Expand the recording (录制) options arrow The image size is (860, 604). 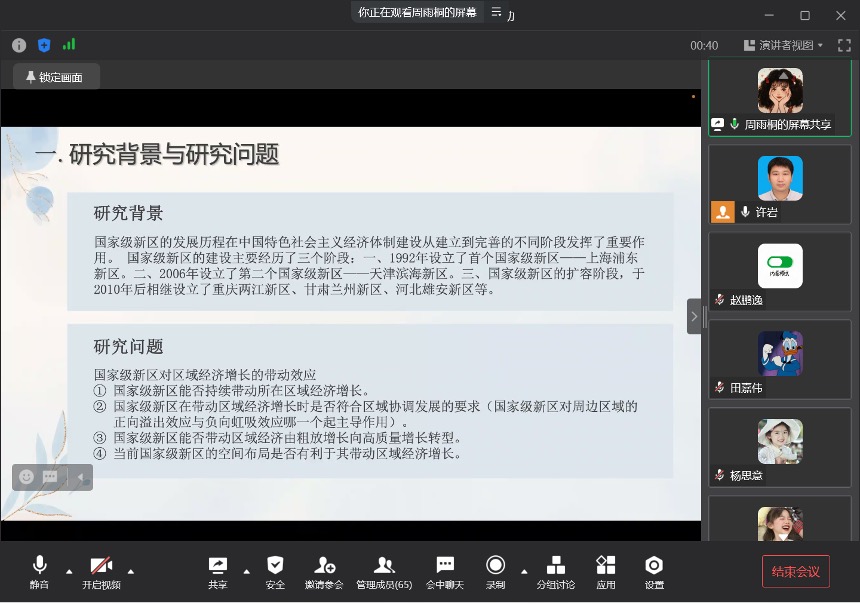[524, 571]
